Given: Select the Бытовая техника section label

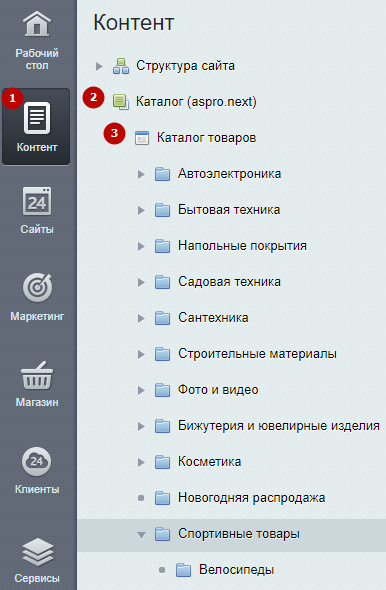Looking at the screenshot, I should pos(229,210).
